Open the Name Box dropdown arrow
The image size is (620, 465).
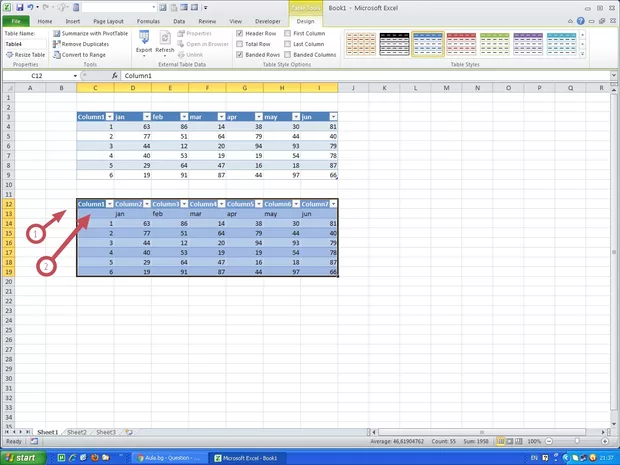(75, 76)
